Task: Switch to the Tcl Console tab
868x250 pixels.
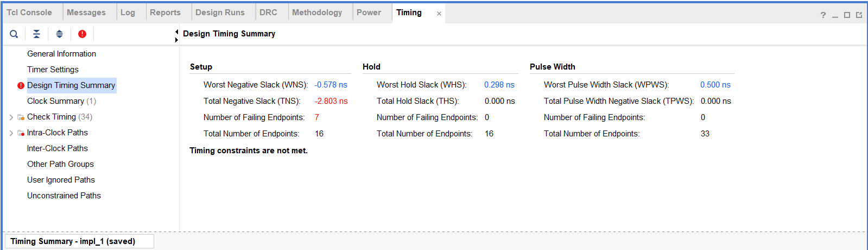Action: (x=29, y=12)
